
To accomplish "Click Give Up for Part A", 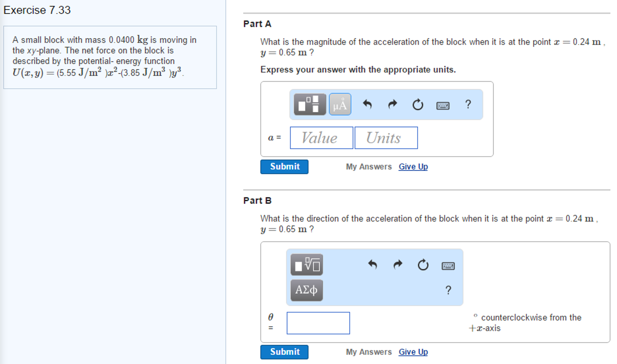I will (x=413, y=166).
